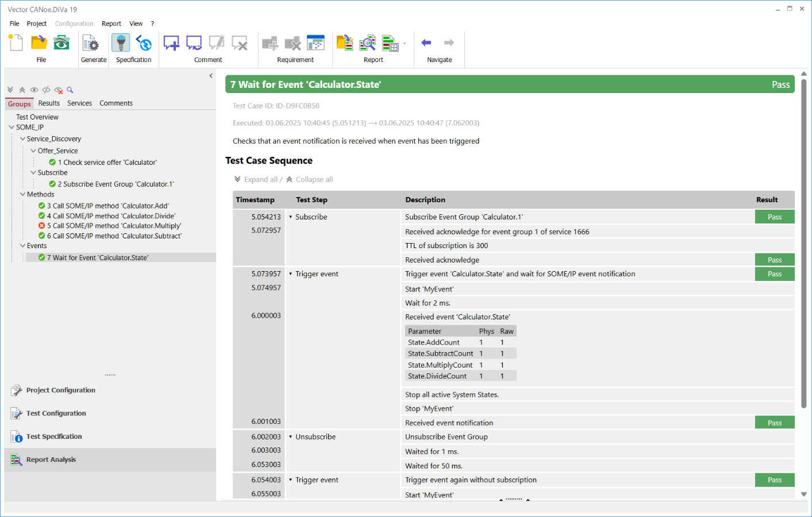Collapse the Trigger event step at 5.073957
Screen dimensions: 812x517
tap(291, 274)
